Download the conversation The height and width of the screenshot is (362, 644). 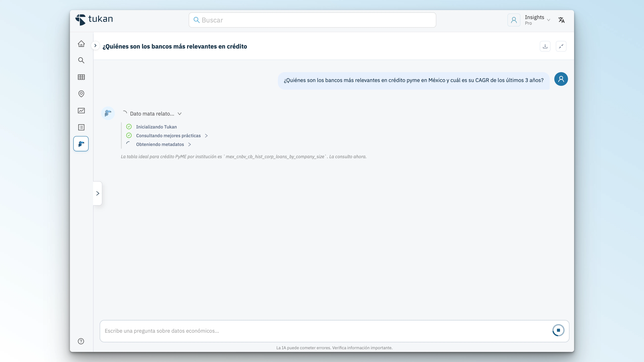click(x=545, y=46)
